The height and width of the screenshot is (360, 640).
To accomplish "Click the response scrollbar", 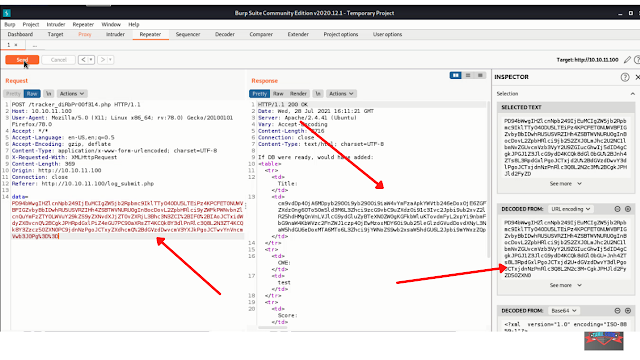I will 489,180.
